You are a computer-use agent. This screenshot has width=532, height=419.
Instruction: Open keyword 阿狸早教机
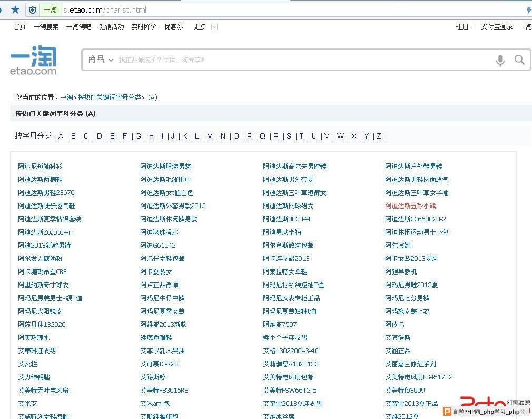coord(401,271)
